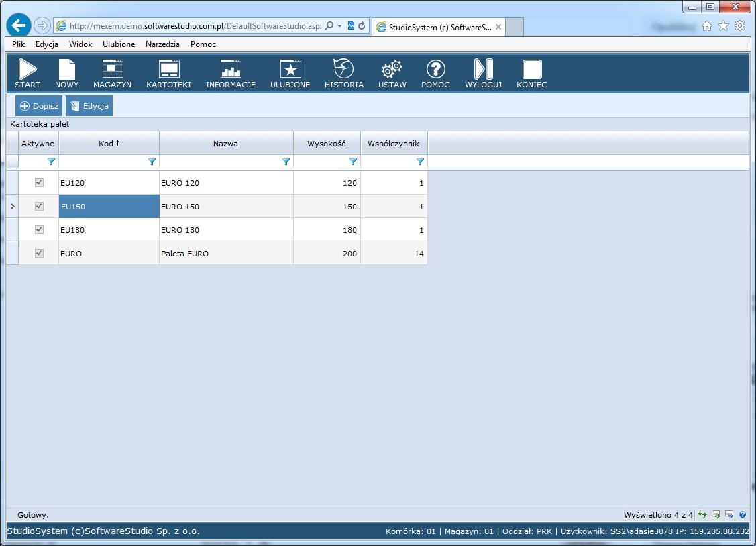Open the Narzędzia menu
The image size is (756, 546).
pos(162,44)
